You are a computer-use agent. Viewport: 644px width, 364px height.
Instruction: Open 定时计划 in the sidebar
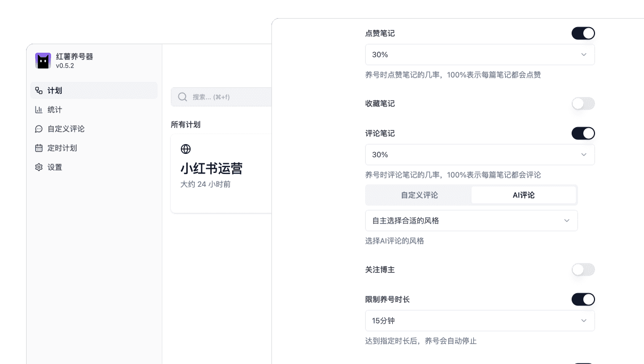[x=94, y=148]
